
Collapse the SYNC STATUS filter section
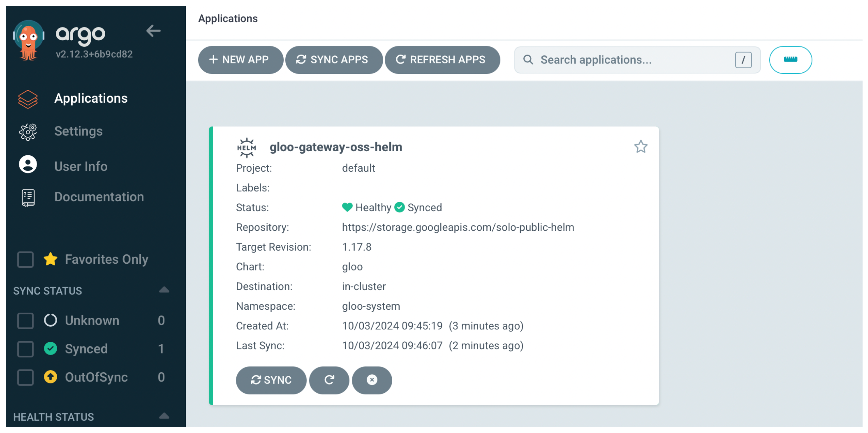pyautogui.click(x=164, y=290)
